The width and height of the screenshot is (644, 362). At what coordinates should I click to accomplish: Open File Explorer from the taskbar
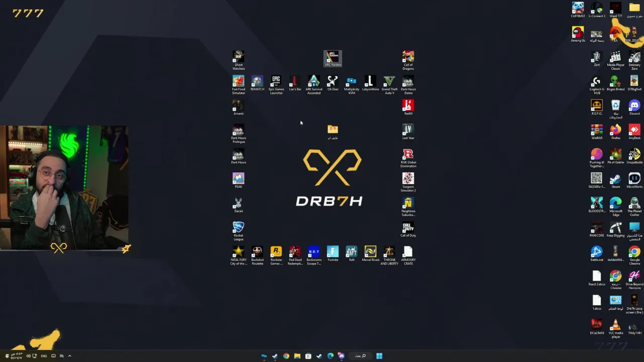tap(297, 356)
